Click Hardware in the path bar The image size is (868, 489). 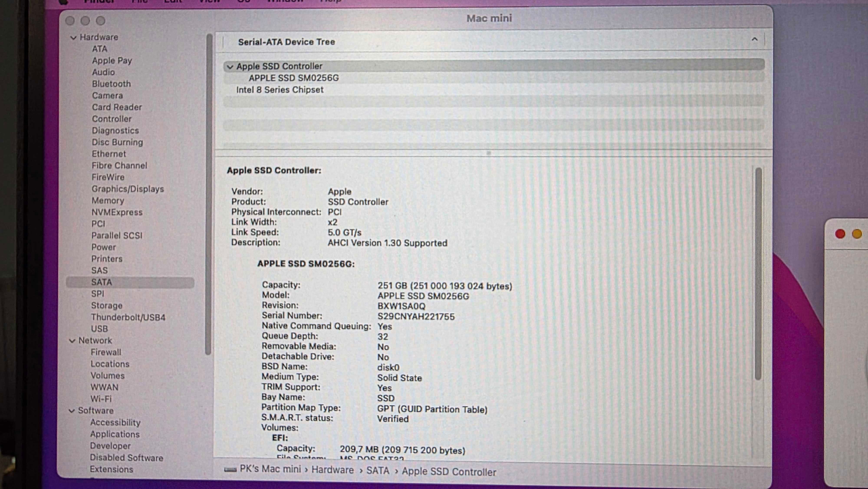coord(333,470)
